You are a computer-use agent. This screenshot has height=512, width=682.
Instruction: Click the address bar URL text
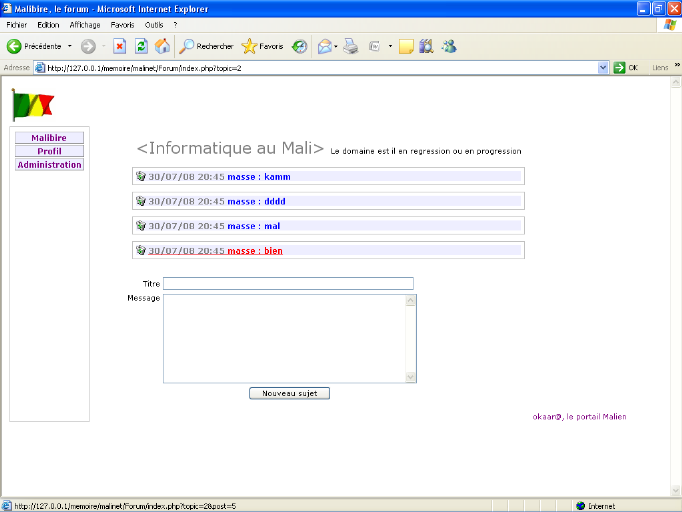144,68
